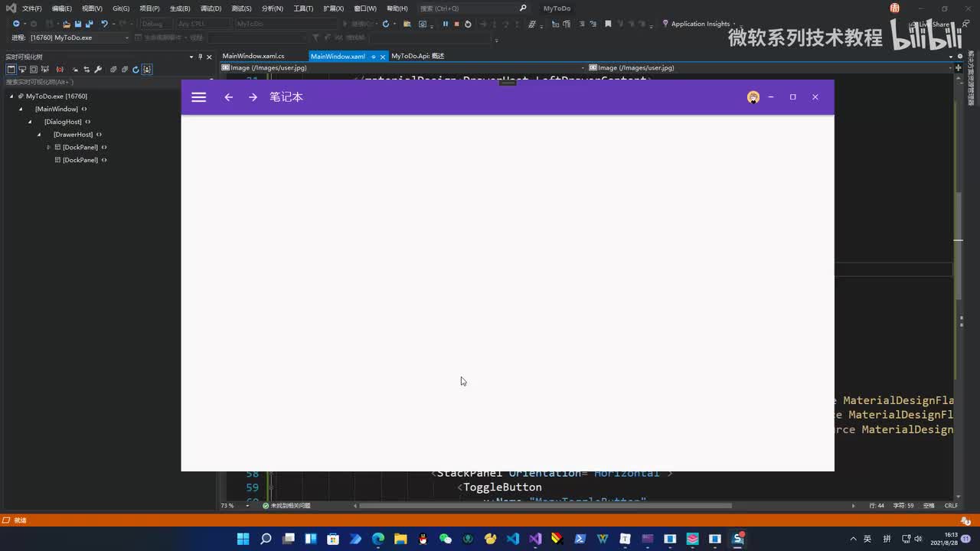This screenshot has height=551, width=980.
Task: Click the wrench settings icon in Live Visual Tree
Action: (98, 69)
